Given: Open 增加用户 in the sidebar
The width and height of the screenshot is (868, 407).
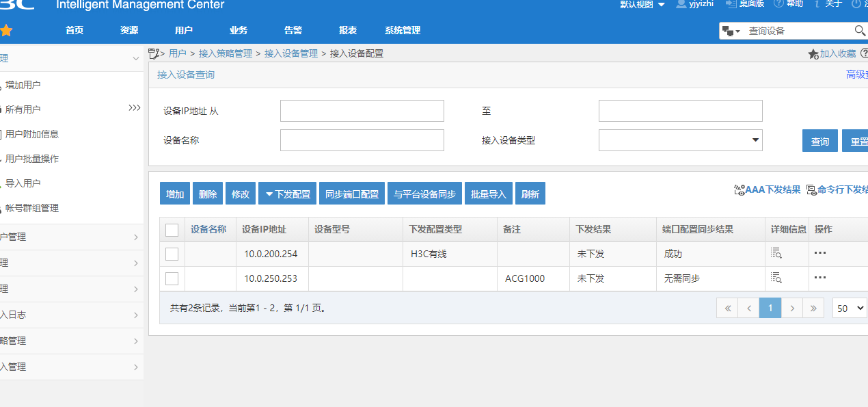Looking at the screenshot, I should (23, 85).
